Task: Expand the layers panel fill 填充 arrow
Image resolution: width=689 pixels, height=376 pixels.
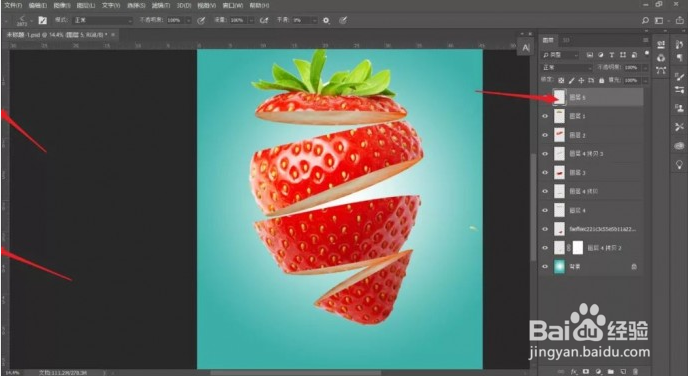Action: [645, 80]
